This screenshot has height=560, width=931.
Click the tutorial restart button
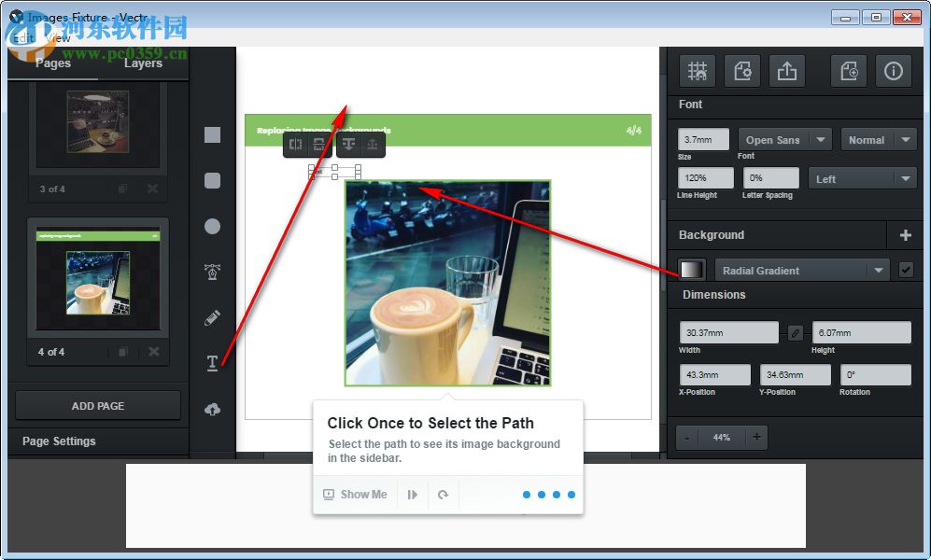click(x=443, y=494)
